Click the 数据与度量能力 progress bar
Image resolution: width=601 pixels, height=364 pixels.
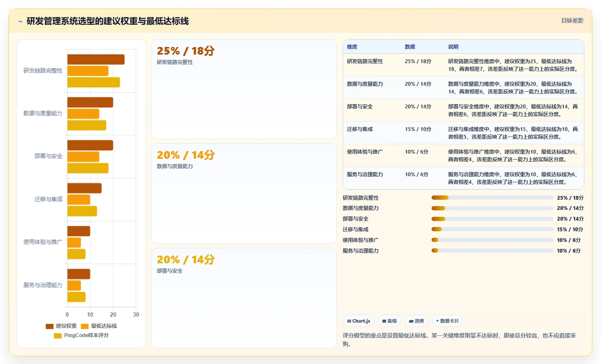(493, 208)
